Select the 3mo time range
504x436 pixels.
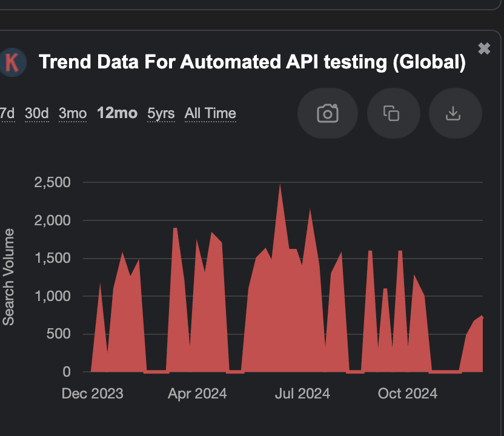73,113
